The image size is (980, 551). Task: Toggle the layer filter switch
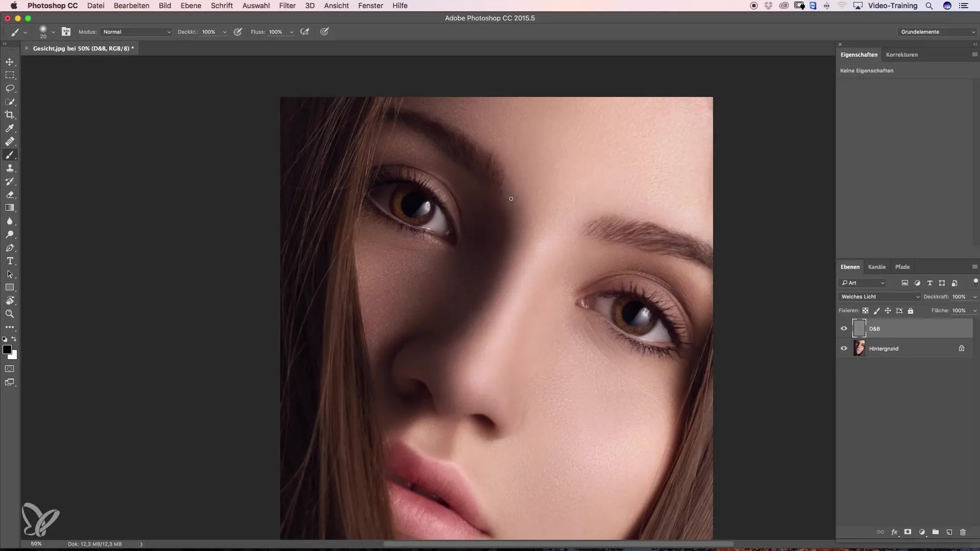[975, 282]
